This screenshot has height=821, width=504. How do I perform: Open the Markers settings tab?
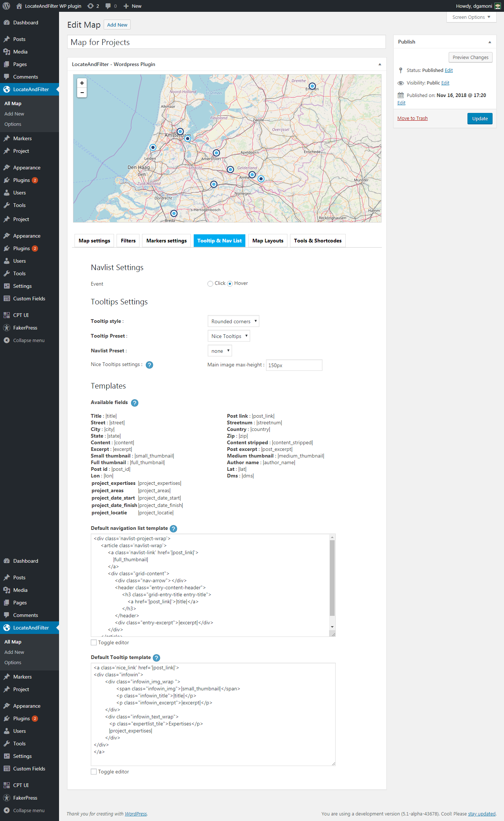(x=166, y=241)
